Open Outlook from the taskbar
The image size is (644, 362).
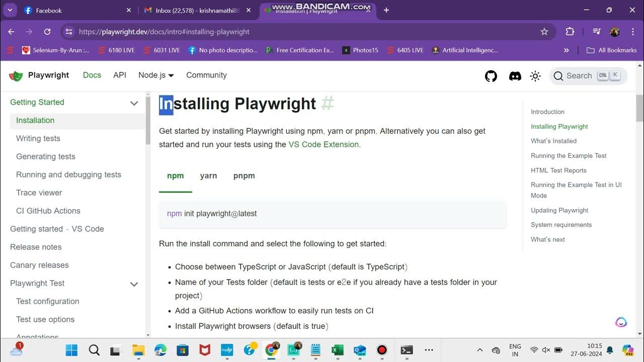click(360, 350)
